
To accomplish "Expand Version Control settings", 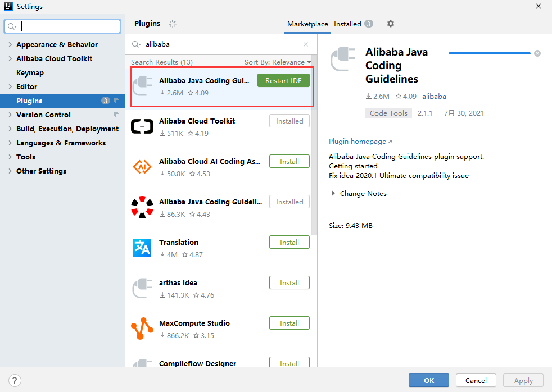I will coord(10,115).
